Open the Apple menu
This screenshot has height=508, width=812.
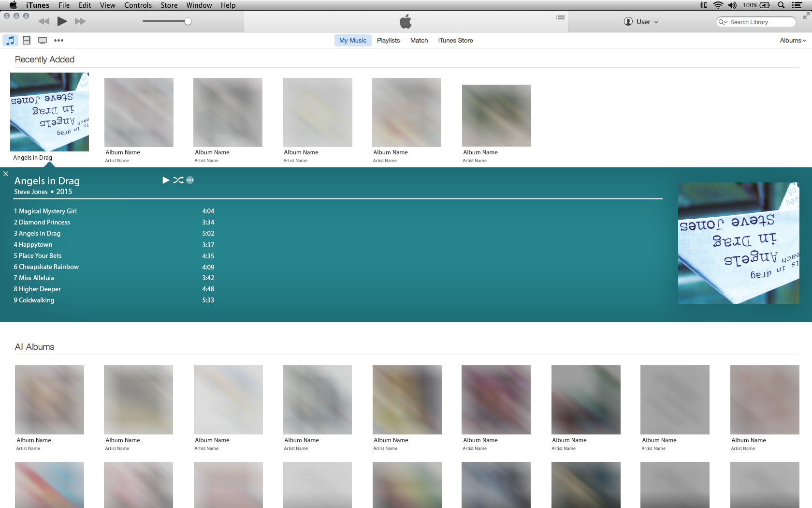tap(13, 5)
